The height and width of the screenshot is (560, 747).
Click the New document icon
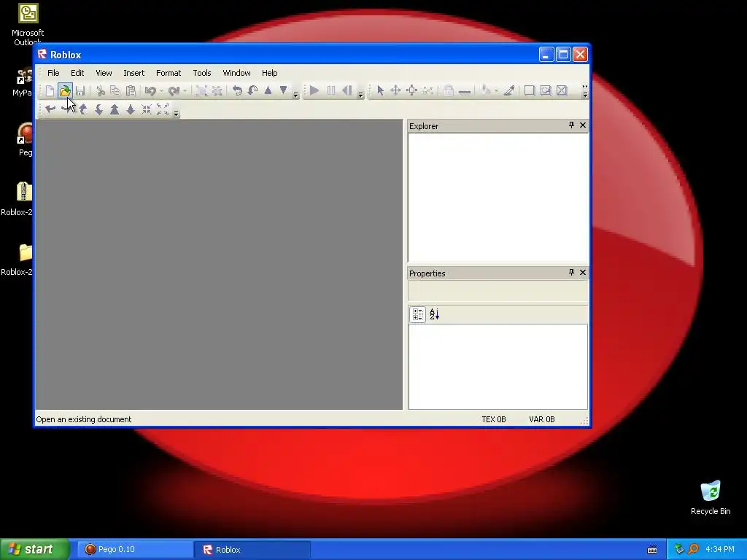click(x=50, y=90)
